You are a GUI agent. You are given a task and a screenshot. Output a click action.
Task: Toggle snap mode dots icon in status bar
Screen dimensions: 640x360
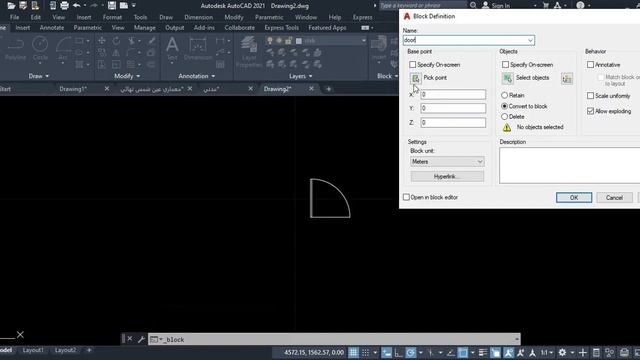(365, 352)
